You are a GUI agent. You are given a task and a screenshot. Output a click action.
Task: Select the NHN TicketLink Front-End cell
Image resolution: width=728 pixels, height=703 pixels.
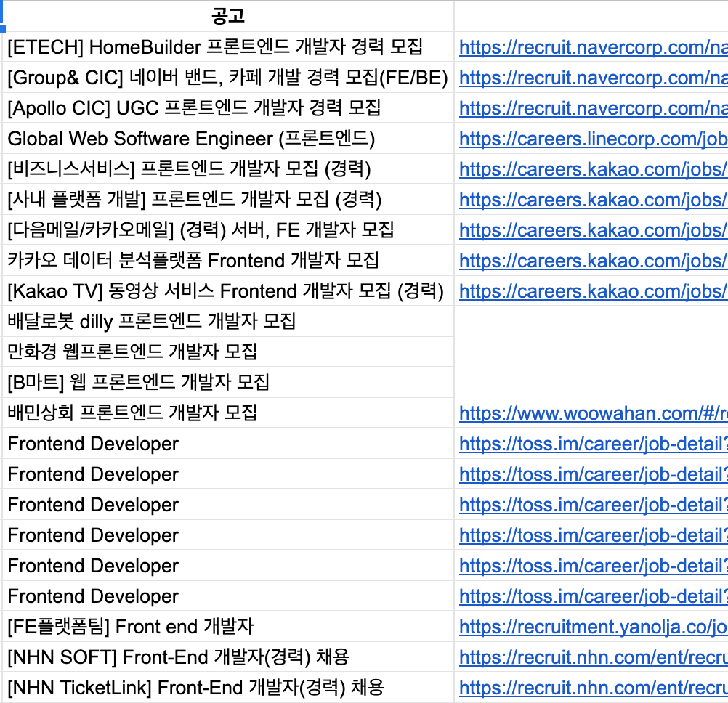point(228,688)
